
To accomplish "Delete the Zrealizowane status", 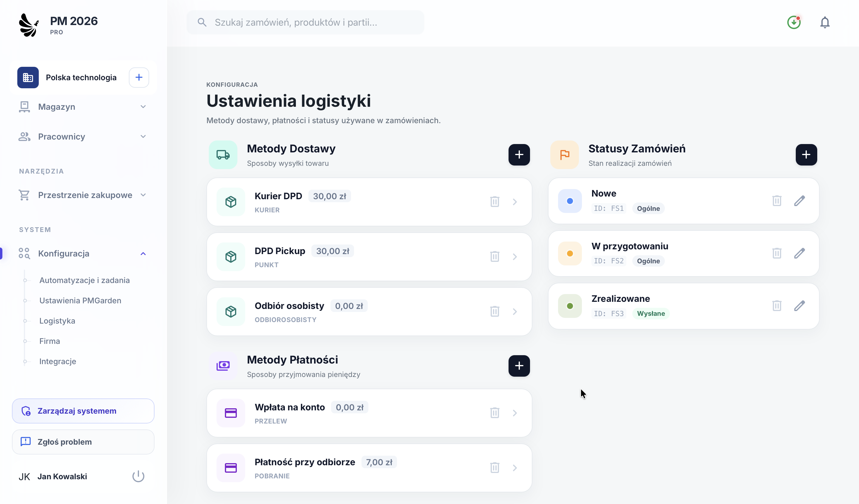I will [x=776, y=306].
